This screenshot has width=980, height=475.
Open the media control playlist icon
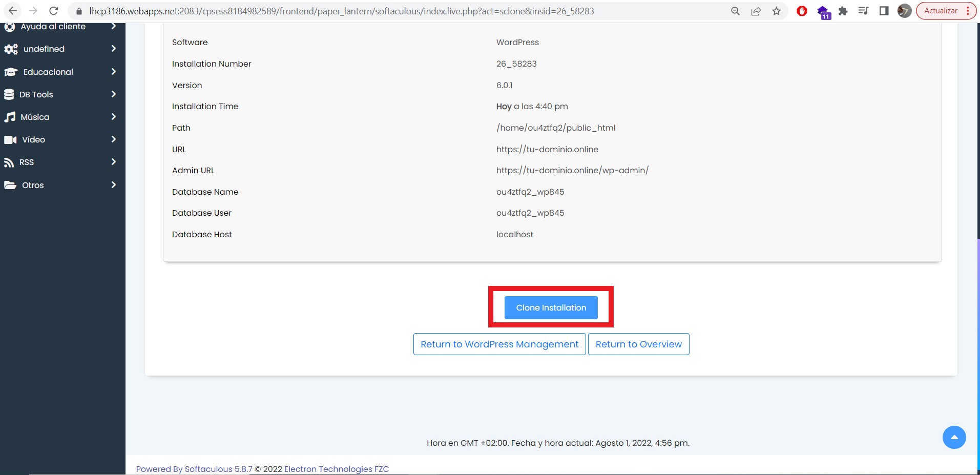pyautogui.click(x=863, y=11)
